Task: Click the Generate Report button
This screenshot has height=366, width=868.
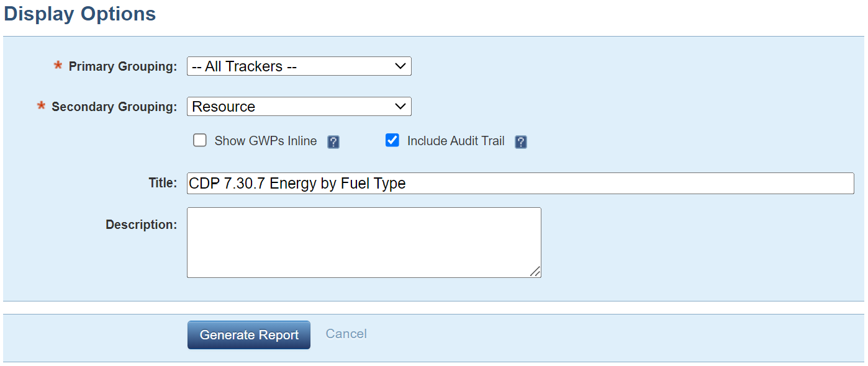Action: (249, 335)
